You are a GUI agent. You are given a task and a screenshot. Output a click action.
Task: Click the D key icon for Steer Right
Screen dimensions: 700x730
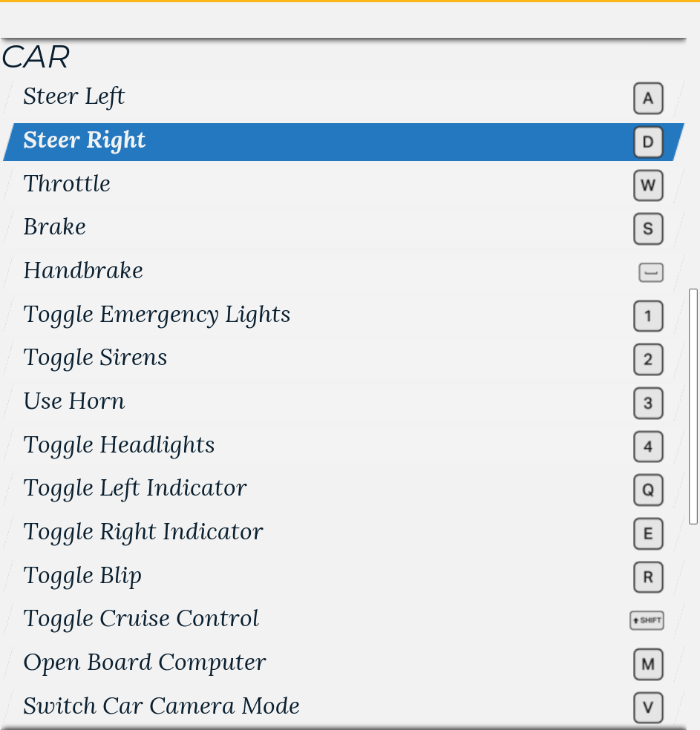[648, 142]
